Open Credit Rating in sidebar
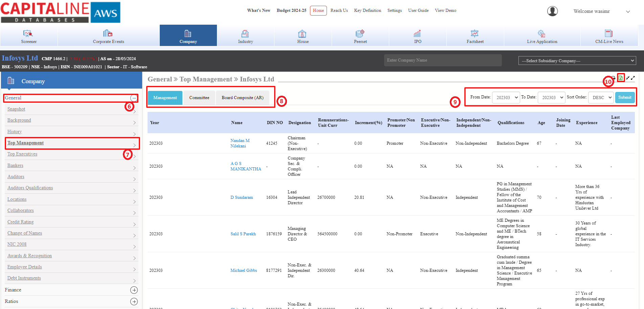The width and height of the screenshot is (644, 309). click(x=21, y=222)
